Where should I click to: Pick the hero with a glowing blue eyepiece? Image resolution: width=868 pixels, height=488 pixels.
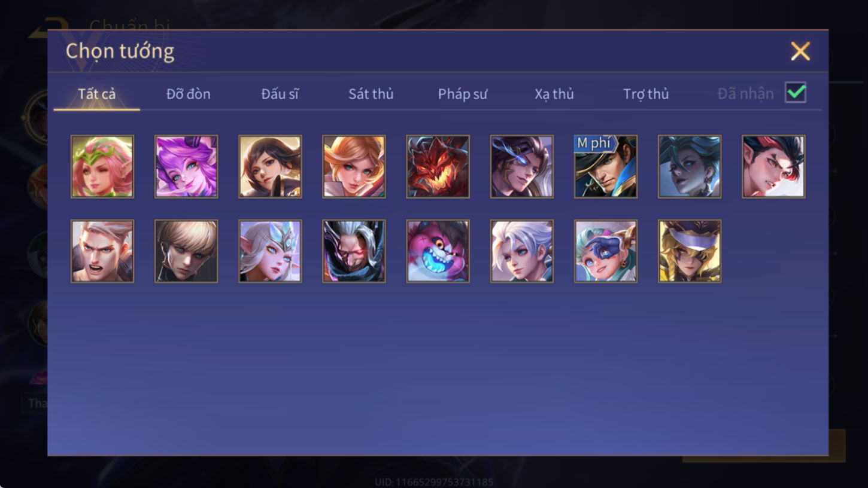522,166
